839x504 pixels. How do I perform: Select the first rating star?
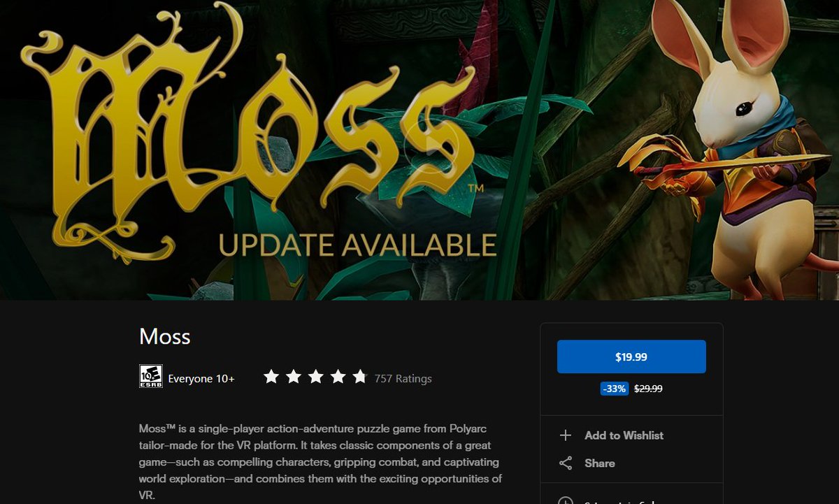pyautogui.click(x=271, y=377)
